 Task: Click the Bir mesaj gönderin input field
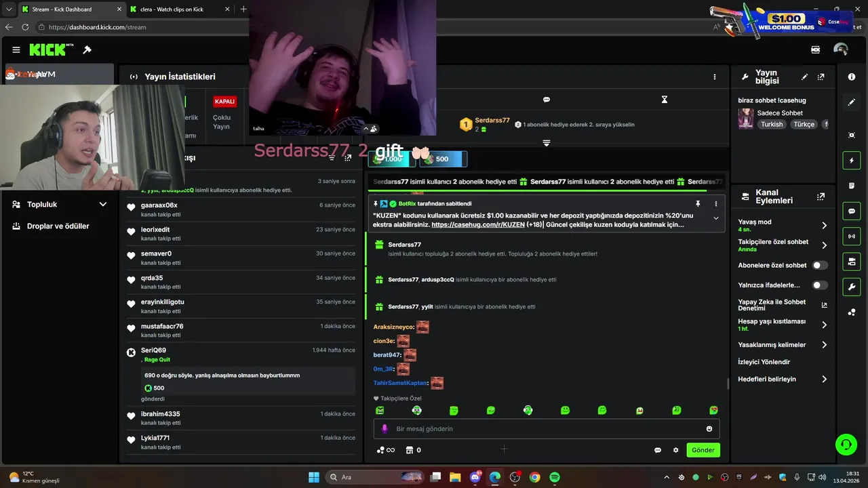547,428
